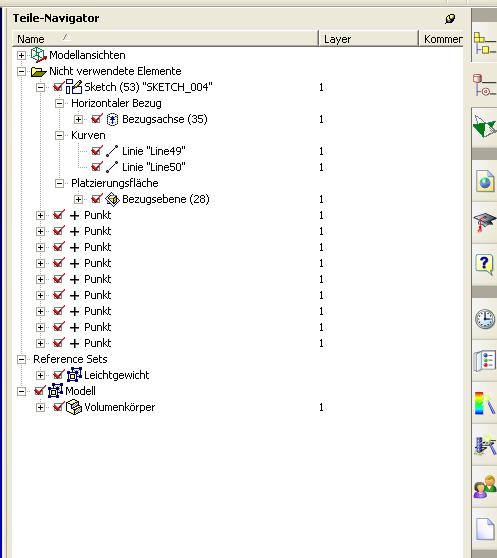
Task: Expand the Modellansichten node
Action: (x=21, y=55)
